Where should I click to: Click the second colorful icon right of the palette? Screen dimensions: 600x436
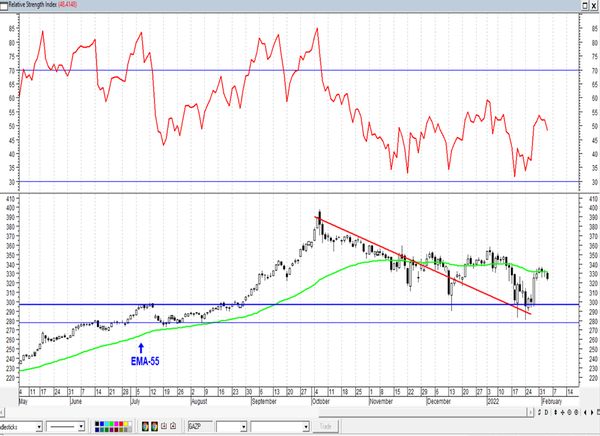point(153,426)
